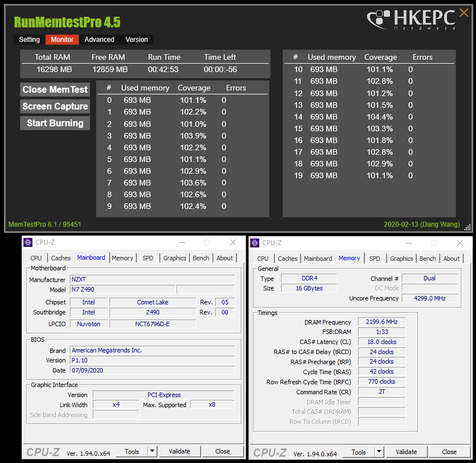This screenshot has width=476, height=463.
Task: Select Mainboard tab in left CPU-Z window
Action: (x=91, y=257)
